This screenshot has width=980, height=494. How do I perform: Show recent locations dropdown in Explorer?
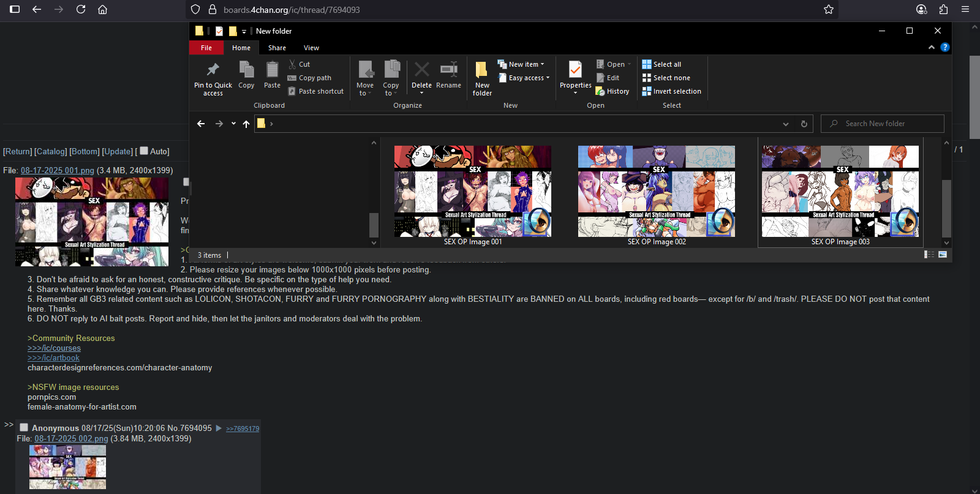point(233,124)
